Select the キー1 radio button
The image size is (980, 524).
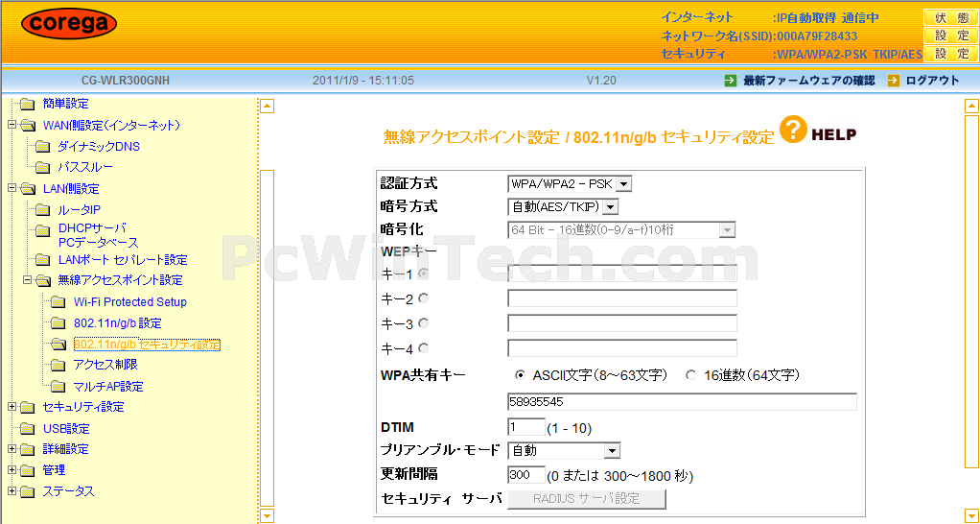(x=424, y=274)
